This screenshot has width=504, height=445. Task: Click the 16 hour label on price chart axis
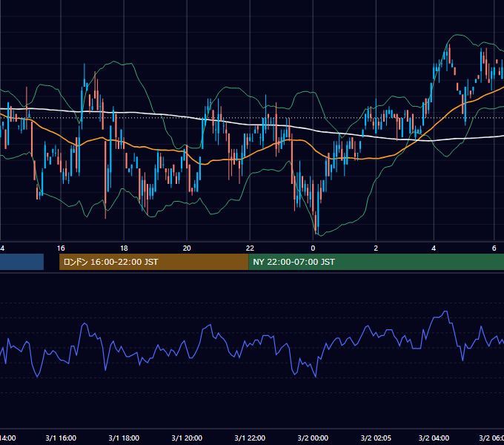tap(61, 248)
